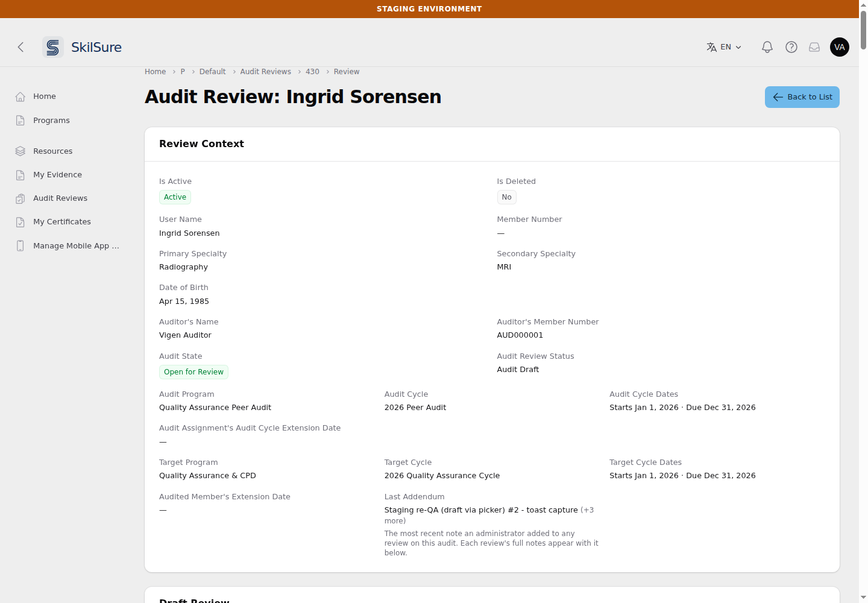
Task: Click the Home house icon in sidebar
Action: (x=20, y=96)
